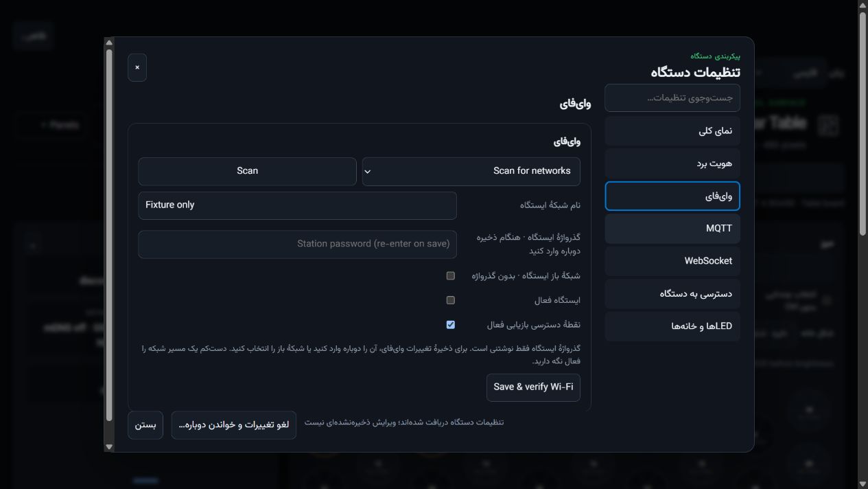
Task: Click the Scan button
Action: tap(247, 171)
